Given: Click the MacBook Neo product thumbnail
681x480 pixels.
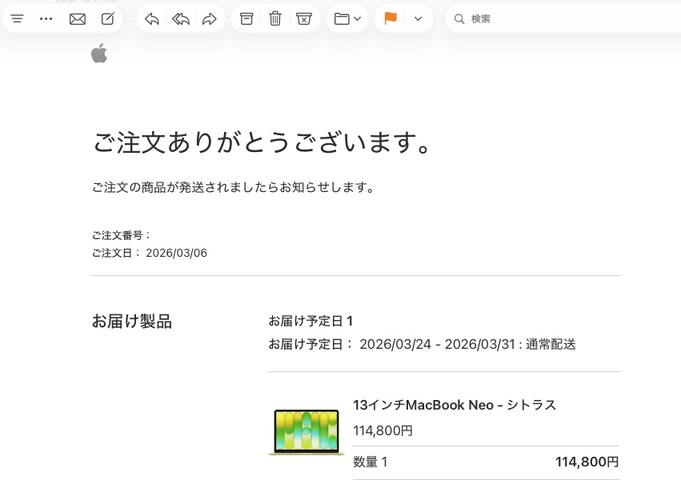Looking at the screenshot, I should click(x=306, y=432).
